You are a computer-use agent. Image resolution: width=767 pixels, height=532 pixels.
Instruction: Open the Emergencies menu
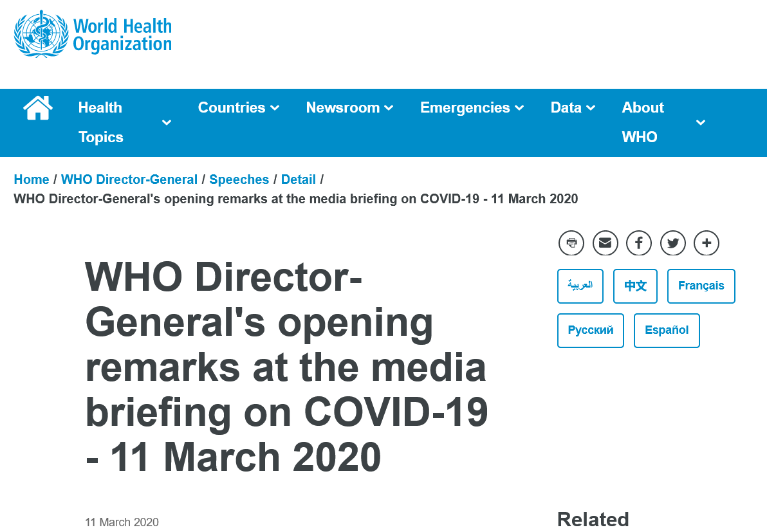click(x=472, y=107)
